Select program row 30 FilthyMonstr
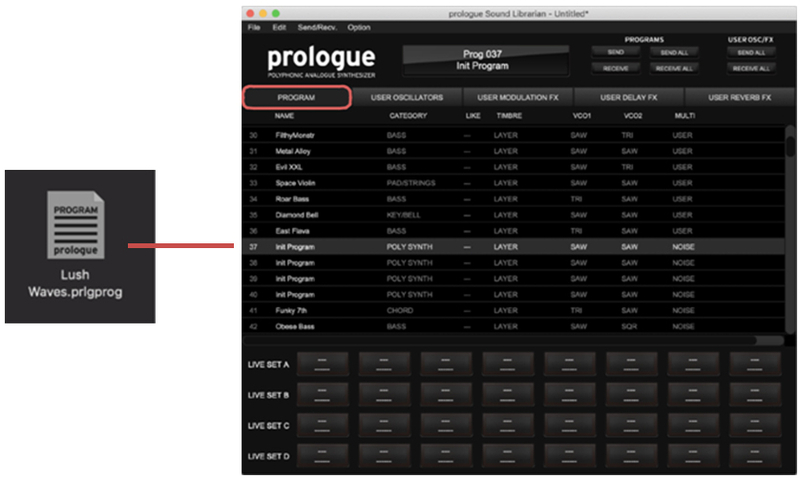This screenshot has height=479, width=800. (514, 135)
